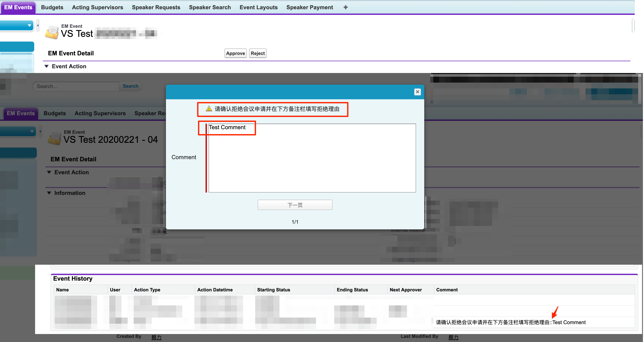Image resolution: width=644 pixels, height=342 pixels.
Task: Click the yellow warning triangle icon
Action: pyautogui.click(x=209, y=109)
